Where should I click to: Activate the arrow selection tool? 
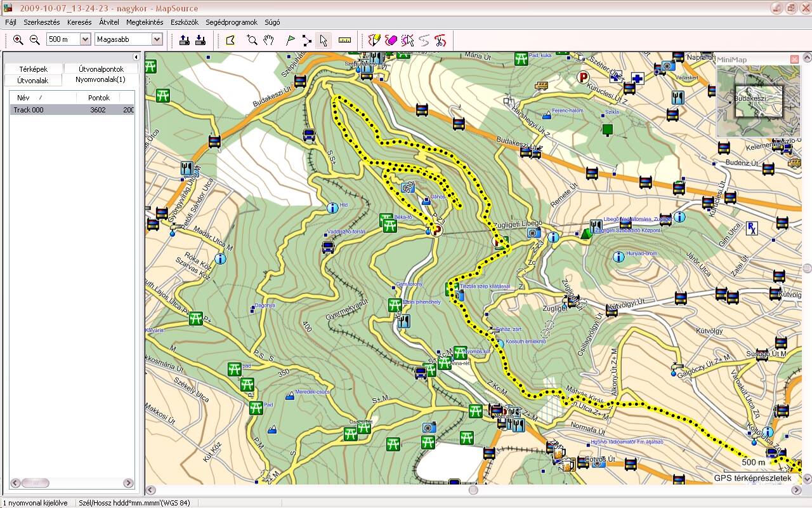(x=324, y=40)
